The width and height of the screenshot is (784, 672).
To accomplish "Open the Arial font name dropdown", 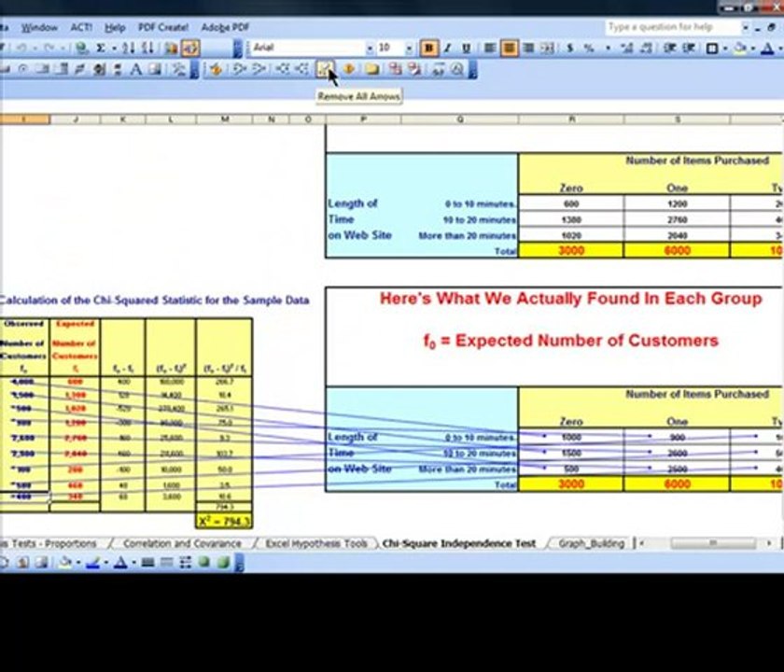I will click(370, 48).
